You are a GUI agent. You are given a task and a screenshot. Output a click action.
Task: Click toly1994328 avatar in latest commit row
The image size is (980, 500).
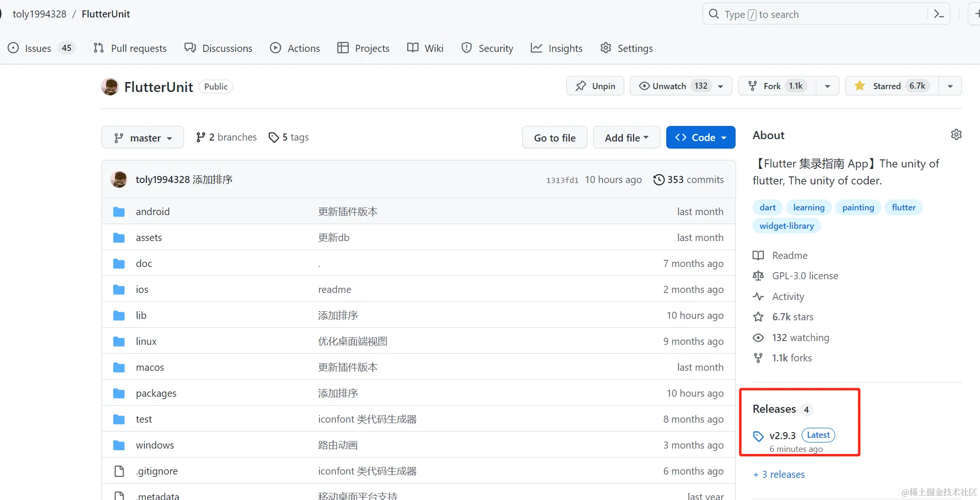tap(119, 180)
